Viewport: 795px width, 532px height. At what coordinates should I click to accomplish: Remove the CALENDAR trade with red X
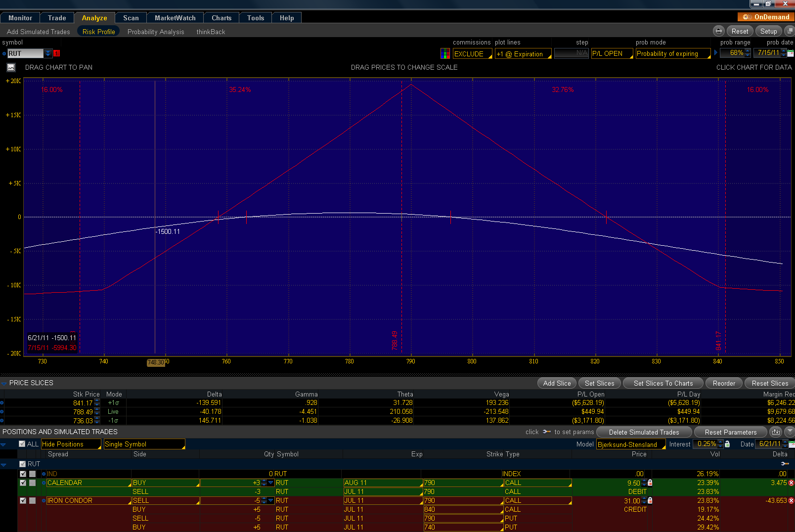tap(791, 483)
